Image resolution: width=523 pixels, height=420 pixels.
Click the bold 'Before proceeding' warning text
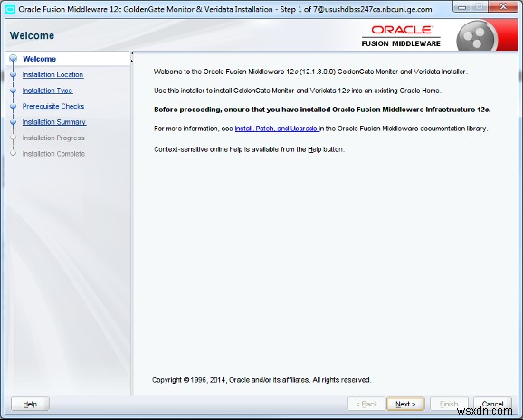click(322, 110)
